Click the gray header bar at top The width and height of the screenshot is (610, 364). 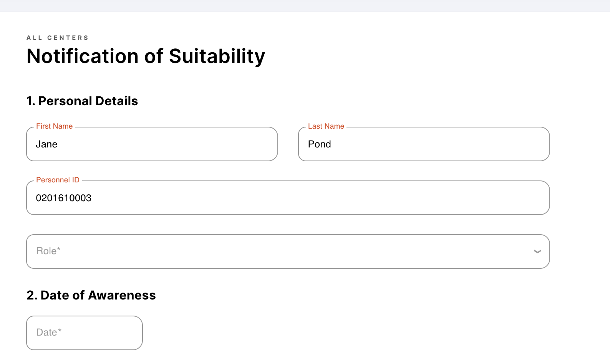305,6
